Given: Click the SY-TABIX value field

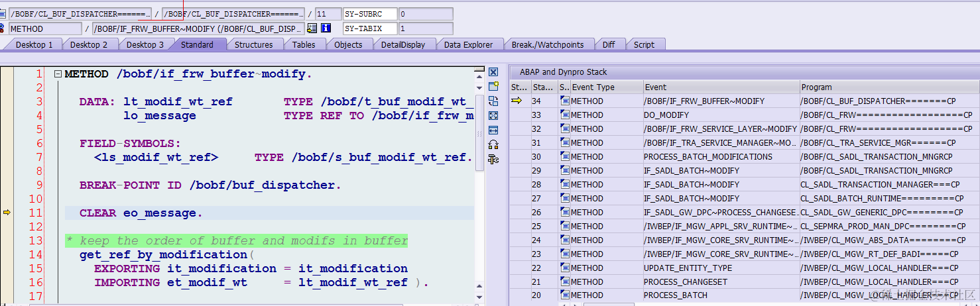Looking at the screenshot, I should (x=425, y=28).
